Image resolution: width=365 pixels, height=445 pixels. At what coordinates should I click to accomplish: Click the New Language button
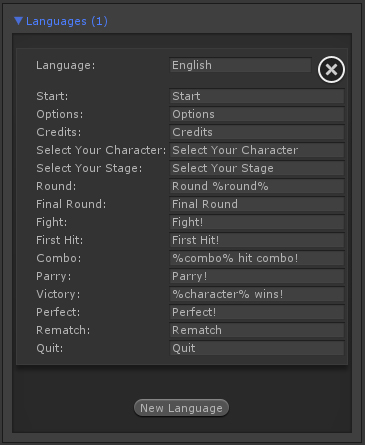pyautogui.click(x=181, y=408)
